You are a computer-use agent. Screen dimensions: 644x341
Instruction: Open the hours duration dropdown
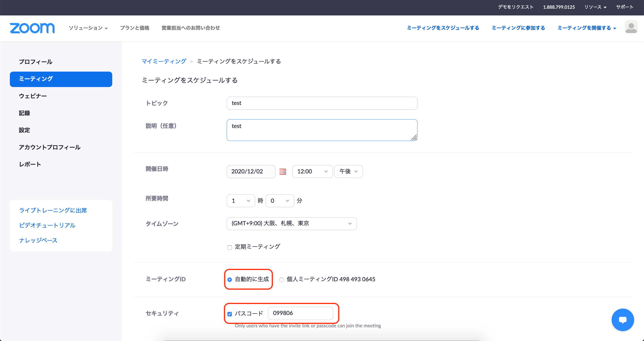click(x=241, y=200)
